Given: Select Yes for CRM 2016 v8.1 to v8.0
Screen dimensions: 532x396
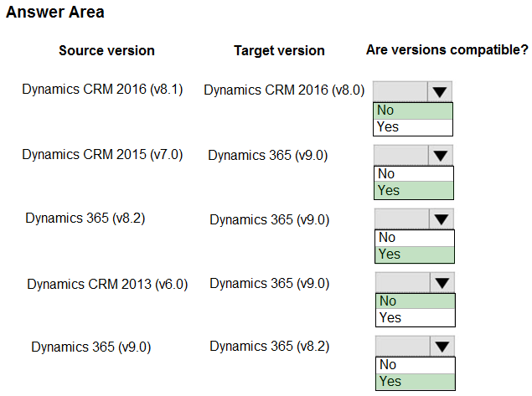Looking at the screenshot, I should [x=413, y=127].
